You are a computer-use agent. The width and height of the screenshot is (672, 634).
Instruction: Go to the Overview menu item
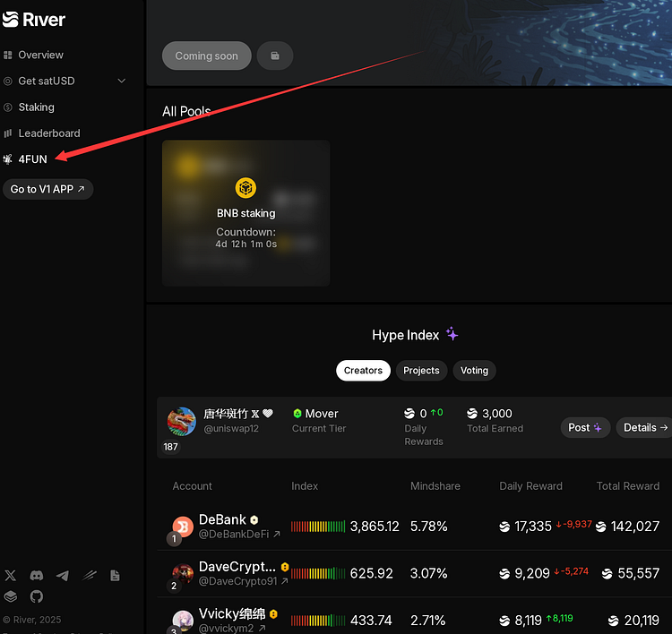point(40,55)
